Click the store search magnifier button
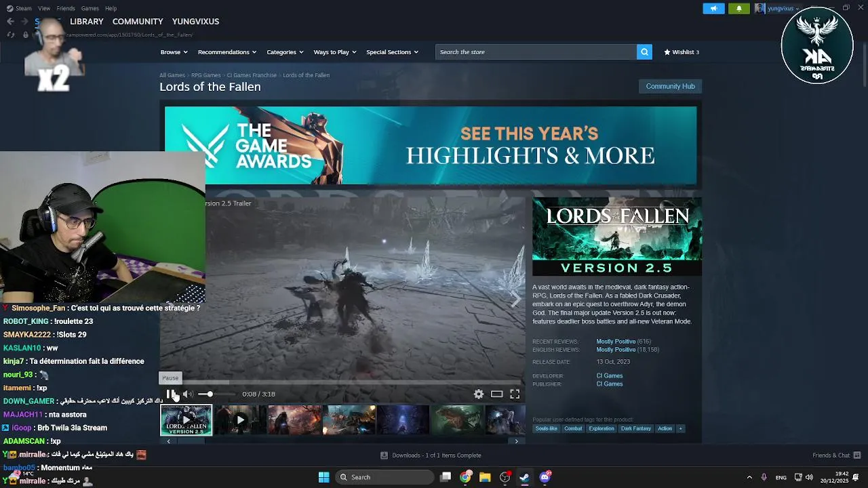 tap(644, 52)
